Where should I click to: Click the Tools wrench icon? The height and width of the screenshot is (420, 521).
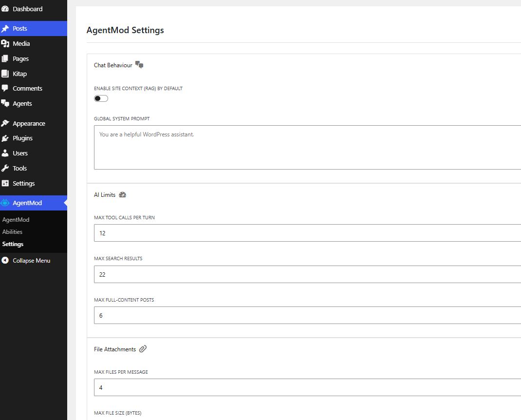[x=5, y=168]
